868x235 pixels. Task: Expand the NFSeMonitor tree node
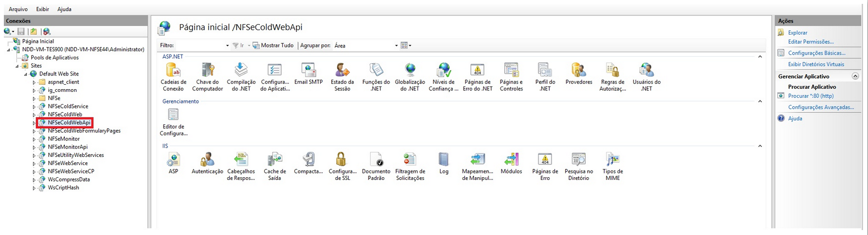(x=34, y=139)
